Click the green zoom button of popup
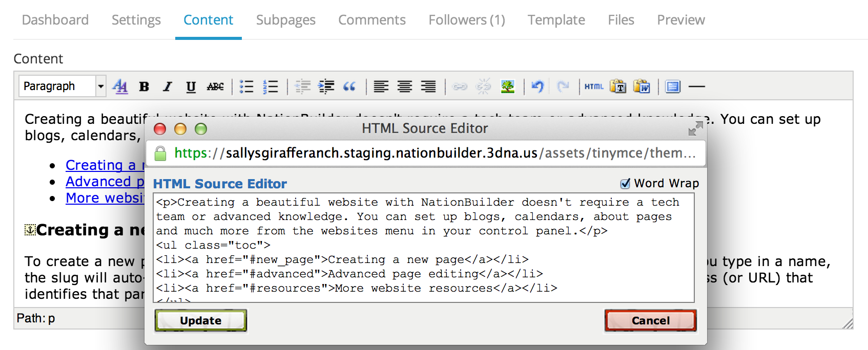The height and width of the screenshot is (350, 868). [201, 129]
